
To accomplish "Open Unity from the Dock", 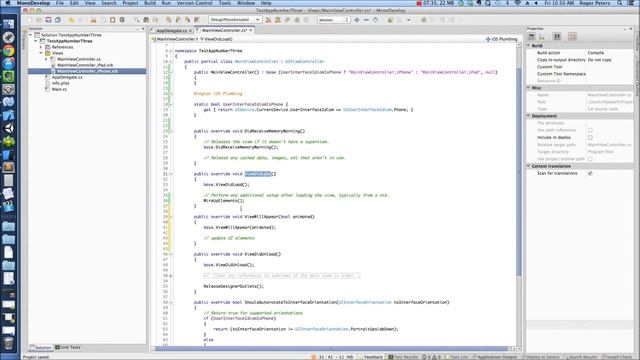I will [9, 128].
